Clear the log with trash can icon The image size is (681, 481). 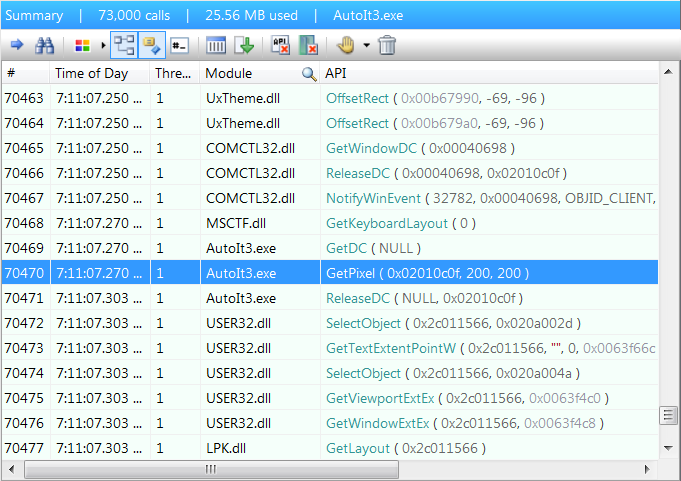[x=387, y=45]
